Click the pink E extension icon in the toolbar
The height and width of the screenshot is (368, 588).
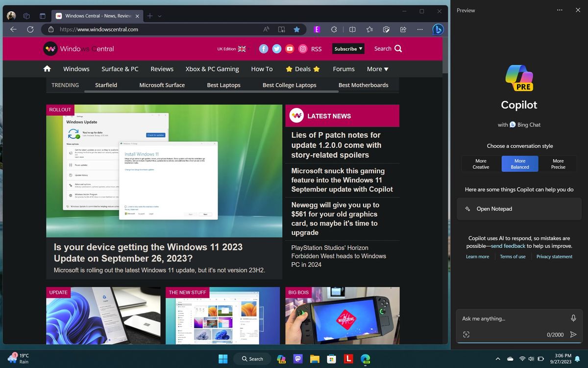coord(317,29)
